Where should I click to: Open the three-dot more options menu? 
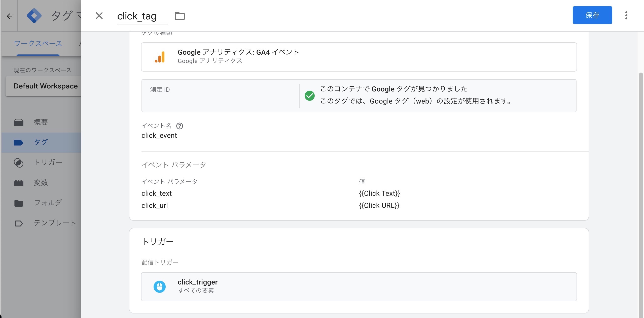(626, 15)
